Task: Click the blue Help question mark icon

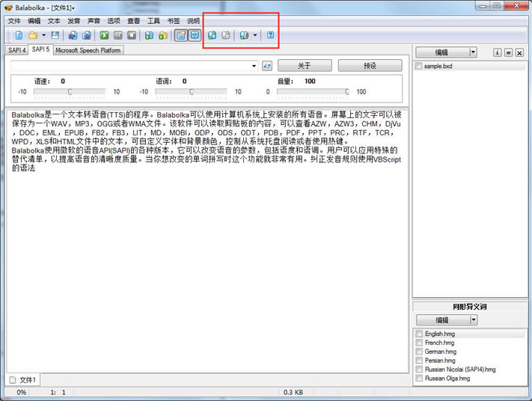Action: point(270,35)
